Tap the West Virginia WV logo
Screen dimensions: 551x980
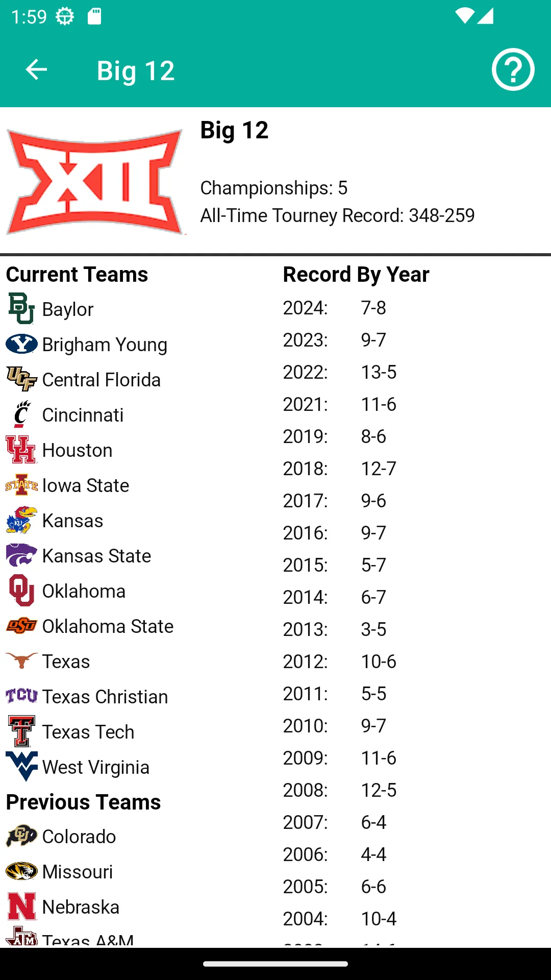click(21, 767)
